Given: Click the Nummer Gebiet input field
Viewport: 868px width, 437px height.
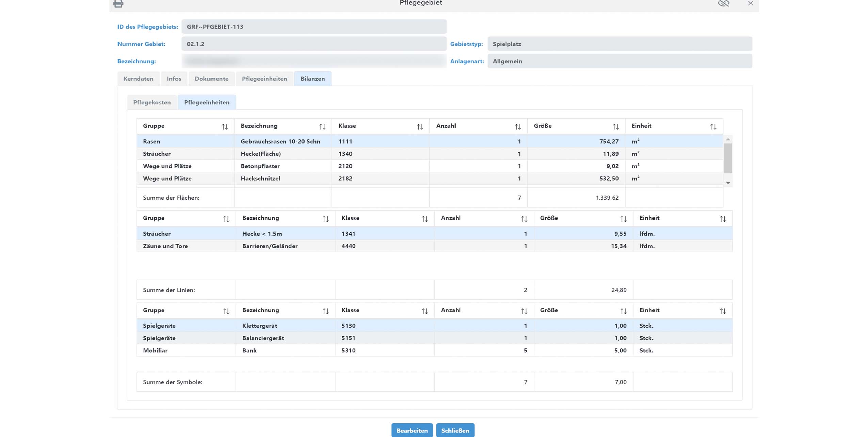Looking at the screenshot, I should (x=313, y=44).
